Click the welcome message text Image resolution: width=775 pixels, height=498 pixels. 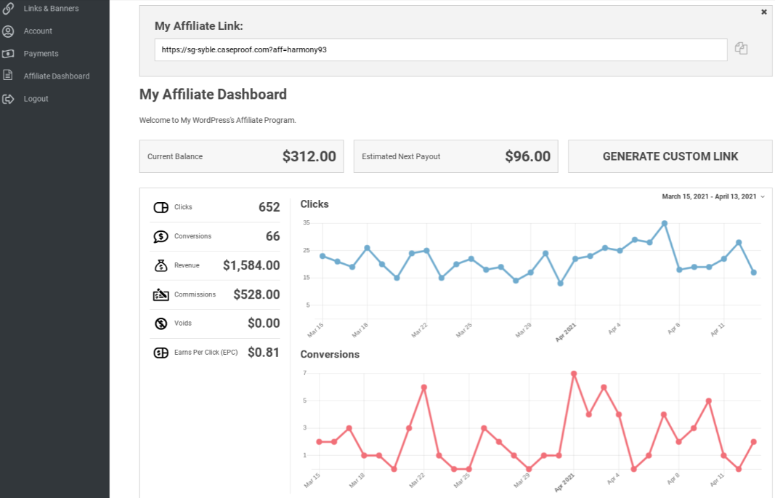[x=217, y=120]
